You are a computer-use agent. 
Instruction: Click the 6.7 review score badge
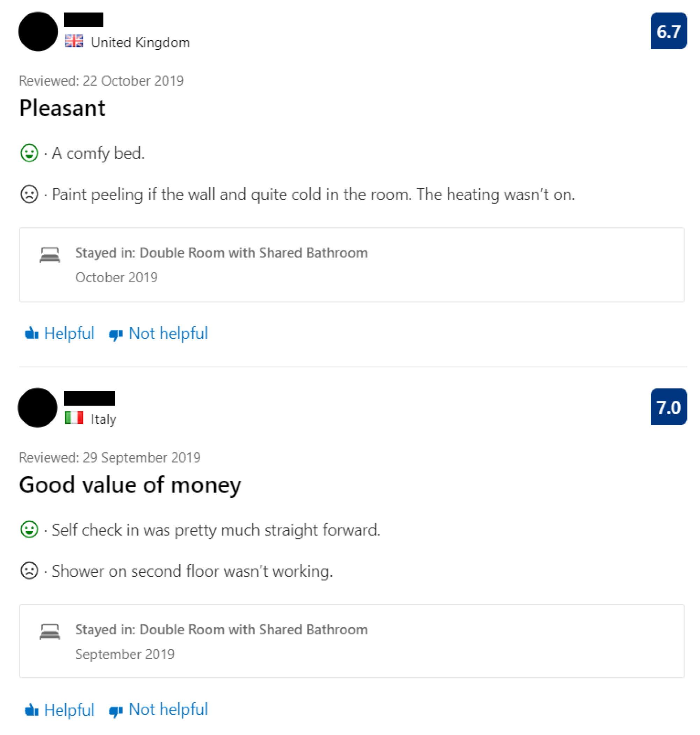point(668,31)
